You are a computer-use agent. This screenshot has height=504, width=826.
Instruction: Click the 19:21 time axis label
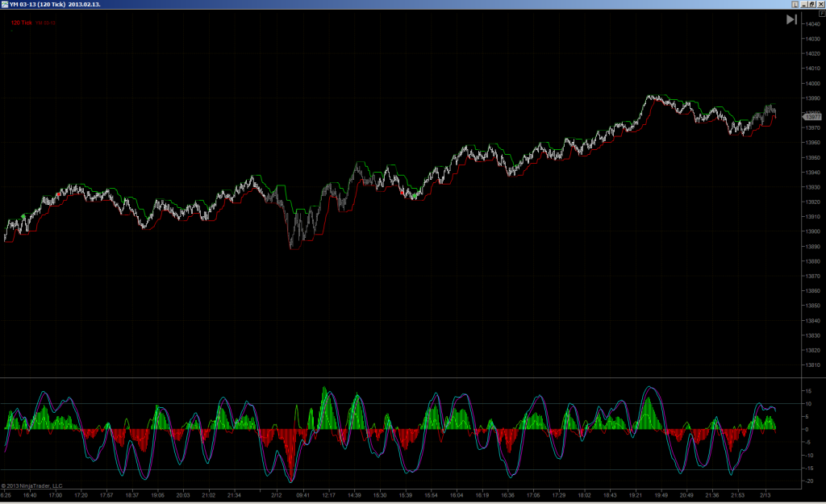click(x=636, y=495)
